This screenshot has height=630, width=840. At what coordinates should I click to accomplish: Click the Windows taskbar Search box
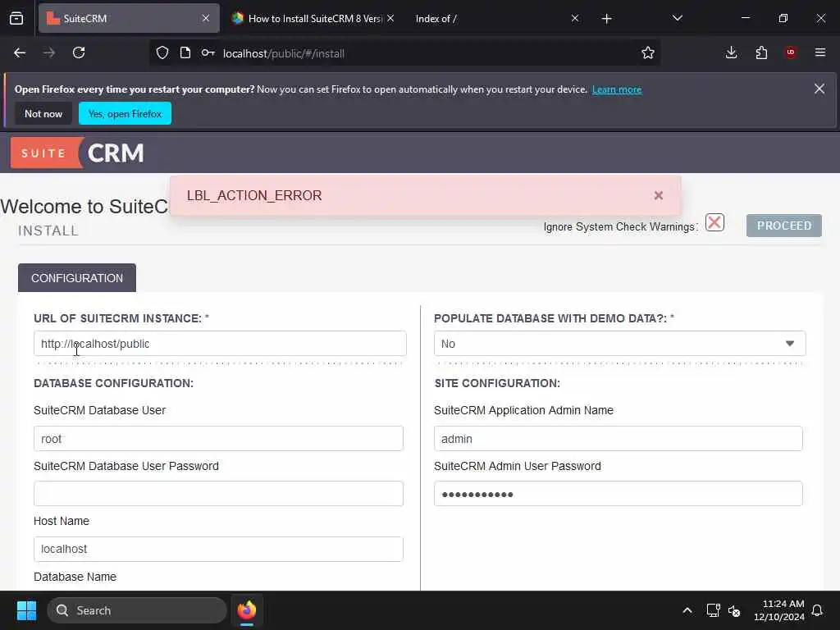tap(137, 610)
